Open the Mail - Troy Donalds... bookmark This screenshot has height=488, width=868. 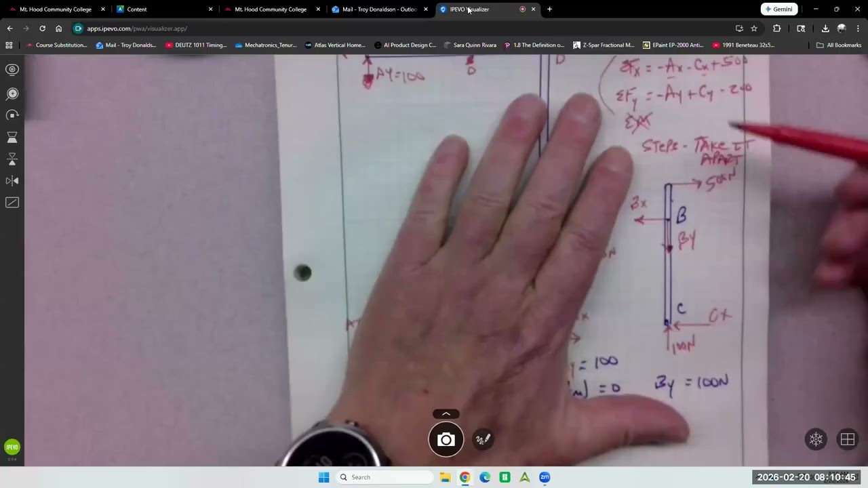click(x=126, y=45)
